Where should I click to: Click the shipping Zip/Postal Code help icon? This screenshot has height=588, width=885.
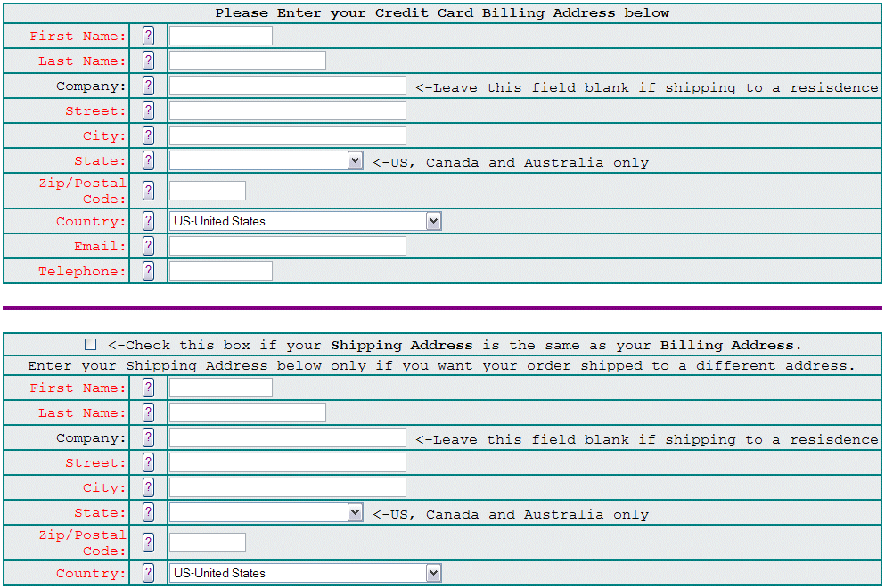tap(149, 543)
